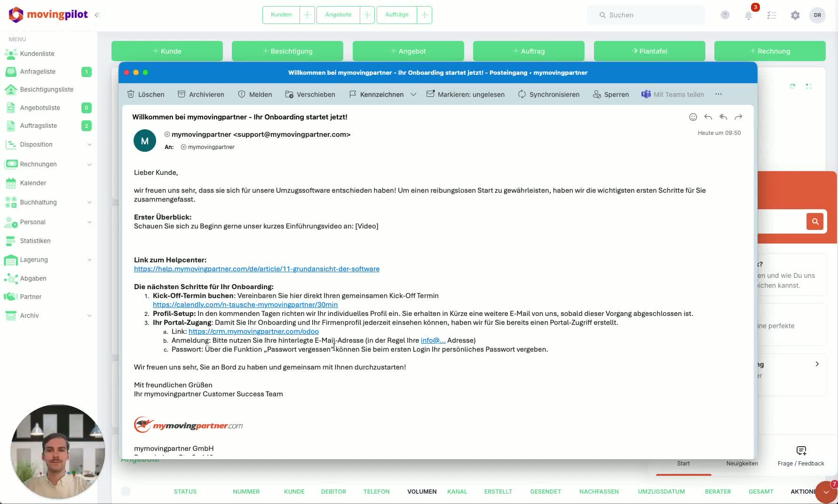
Task: Open notifications bell icon
Action: pyautogui.click(x=749, y=15)
